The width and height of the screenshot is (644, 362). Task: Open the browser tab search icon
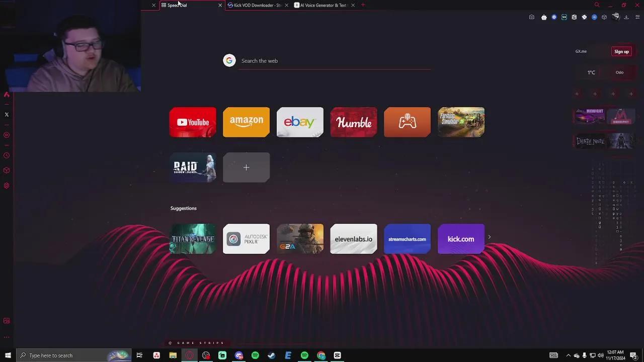597,5
